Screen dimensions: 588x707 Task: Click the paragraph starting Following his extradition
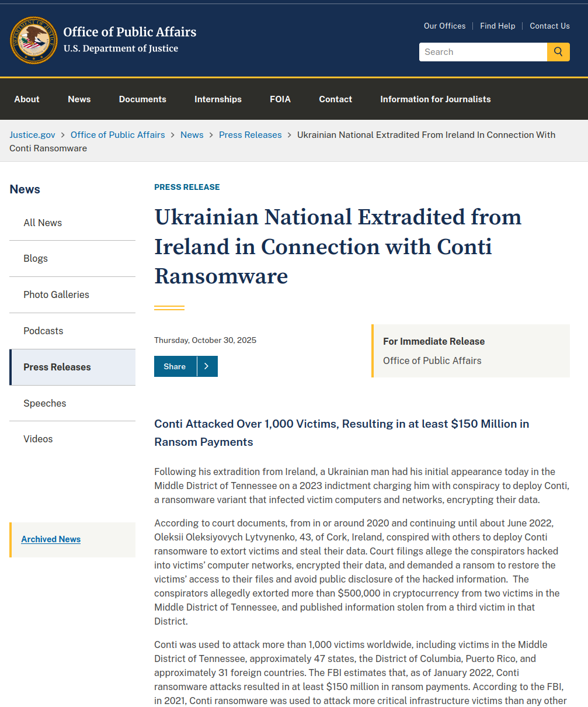click(361, 486)
